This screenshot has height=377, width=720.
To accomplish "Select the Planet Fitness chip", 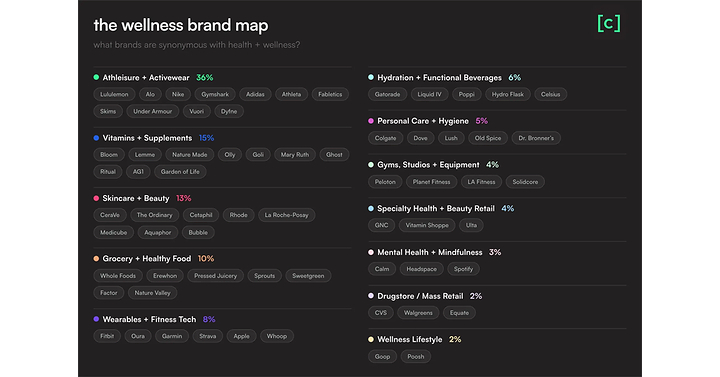I will point(432,182).
